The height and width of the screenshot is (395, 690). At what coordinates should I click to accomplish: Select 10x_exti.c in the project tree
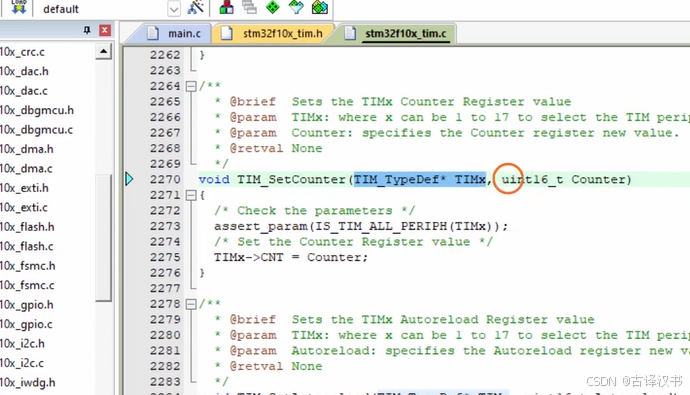[x=24, y=207]
